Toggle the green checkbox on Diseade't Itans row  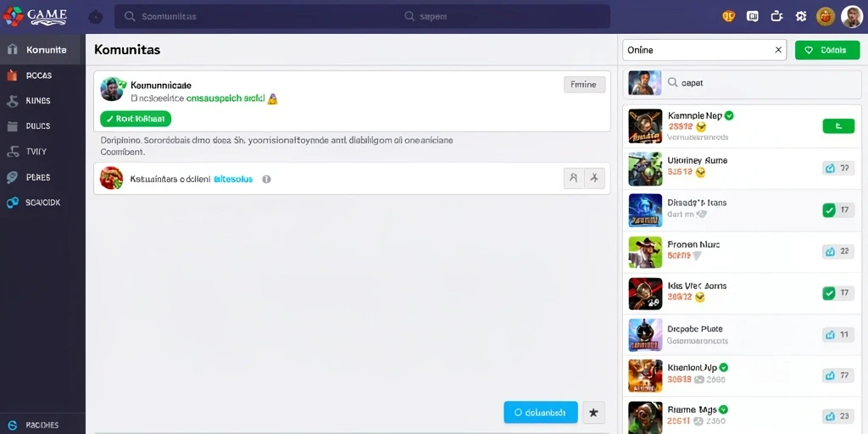coord(829,210)
